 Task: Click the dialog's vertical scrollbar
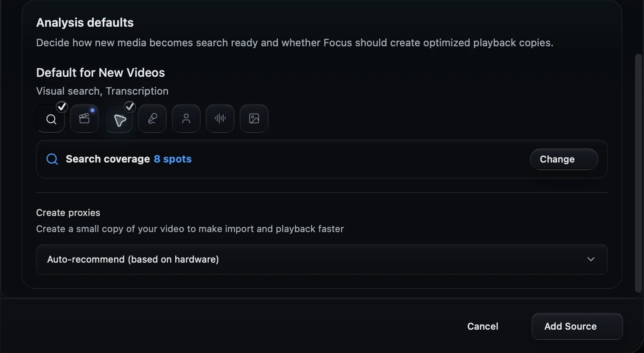[x=638, y=173]
